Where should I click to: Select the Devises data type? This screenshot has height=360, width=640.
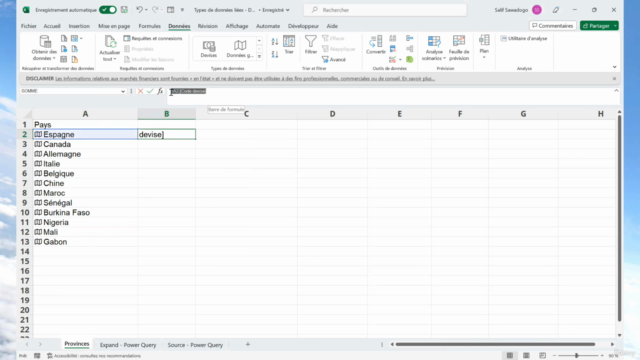[x=209, y=49]
